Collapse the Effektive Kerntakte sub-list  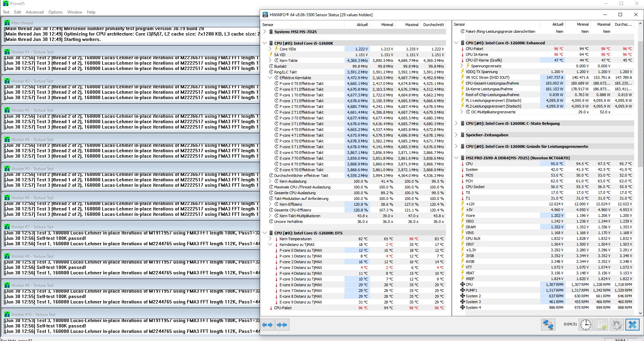click(270, 78)
